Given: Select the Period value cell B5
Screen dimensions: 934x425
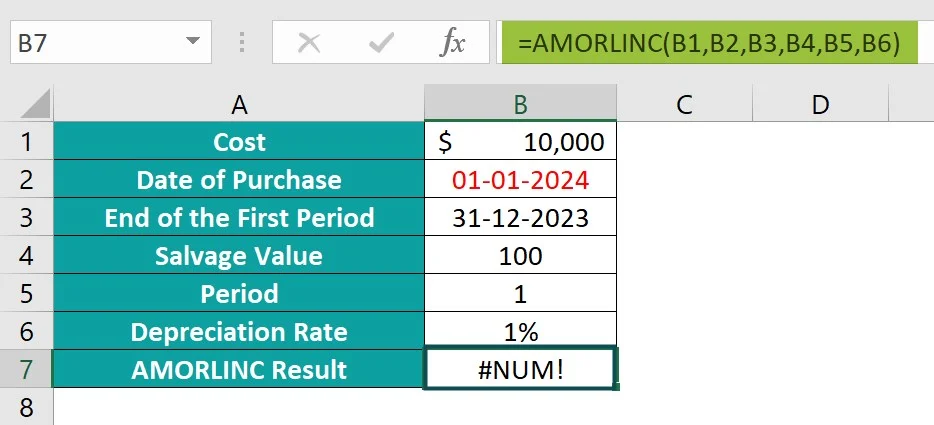Looking at the screenshot, I should 521,294.
